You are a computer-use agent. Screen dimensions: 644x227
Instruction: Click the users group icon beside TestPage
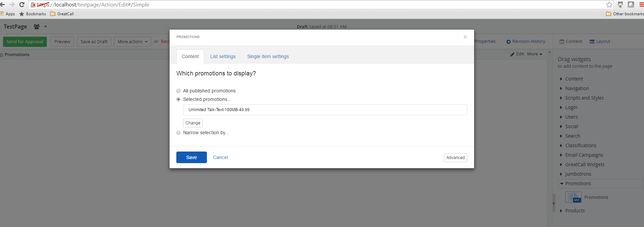click(x=37, y=27)
